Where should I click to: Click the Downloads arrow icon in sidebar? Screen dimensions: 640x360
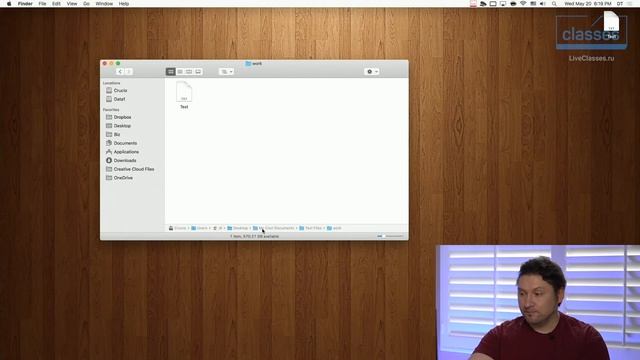tap(109, 160)
